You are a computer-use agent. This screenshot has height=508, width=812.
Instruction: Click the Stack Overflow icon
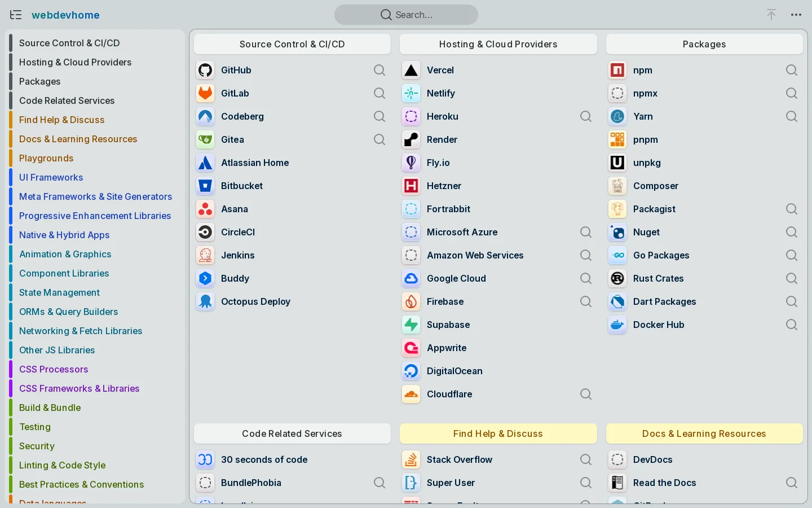[411, 459]
